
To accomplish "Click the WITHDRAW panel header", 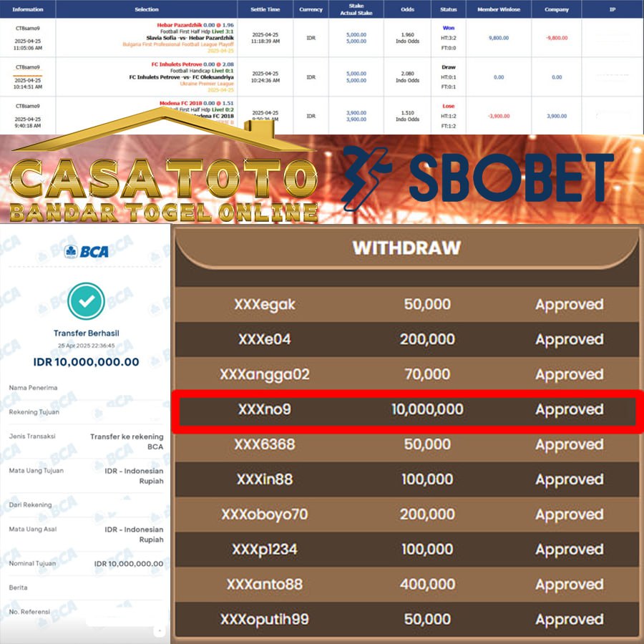I will (406, 249).
